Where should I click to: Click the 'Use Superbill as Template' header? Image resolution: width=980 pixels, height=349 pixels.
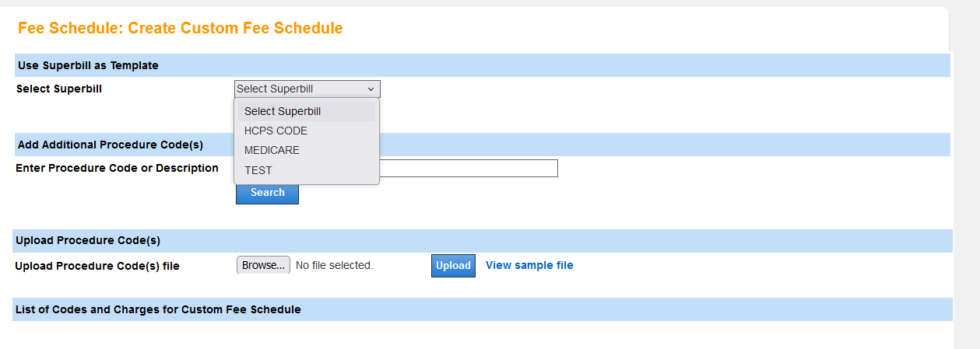coord(88,66)
